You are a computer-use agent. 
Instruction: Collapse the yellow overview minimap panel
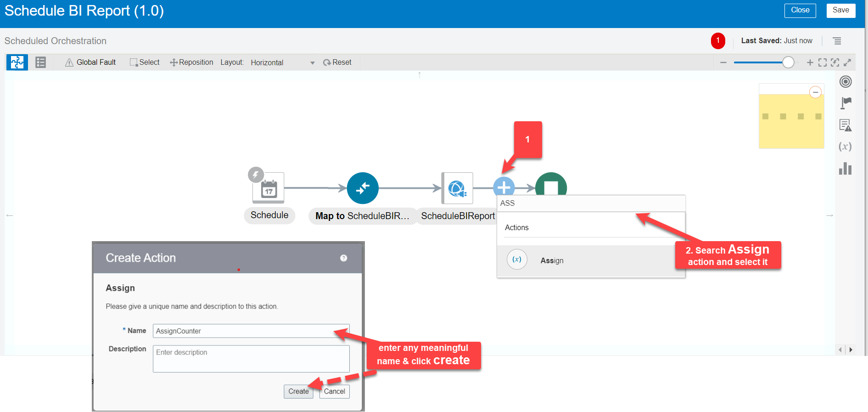[x=815, y=92]
